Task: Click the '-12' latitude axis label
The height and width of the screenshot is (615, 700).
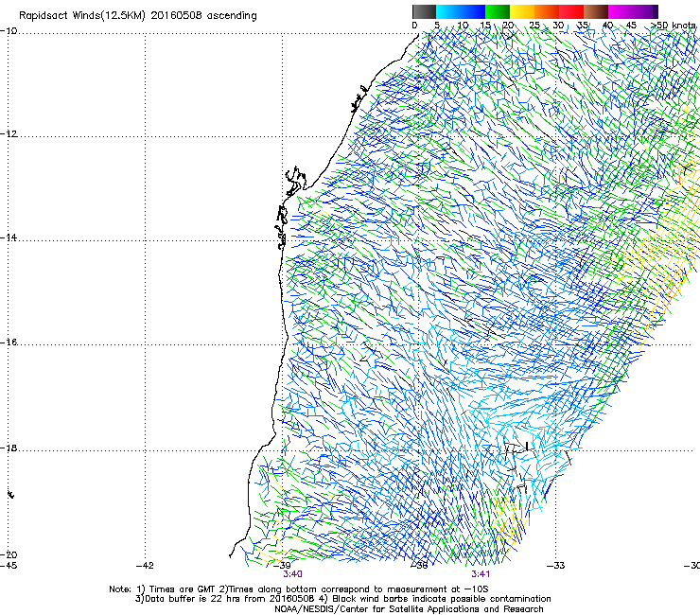Action: click(x=9, y=134)
